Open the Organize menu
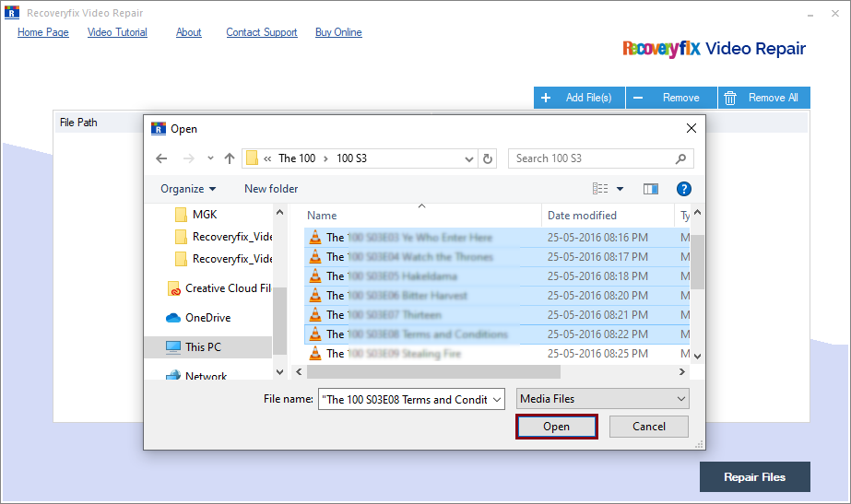Image resolution: width=851 pixels, height=504 pixels. pyautogui.click(x=188, y=189)
